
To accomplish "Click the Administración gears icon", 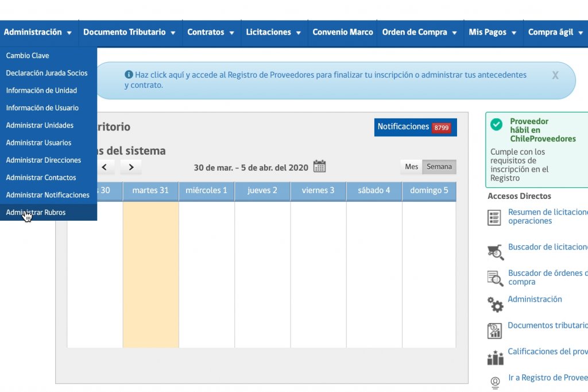I will point(495,304).
